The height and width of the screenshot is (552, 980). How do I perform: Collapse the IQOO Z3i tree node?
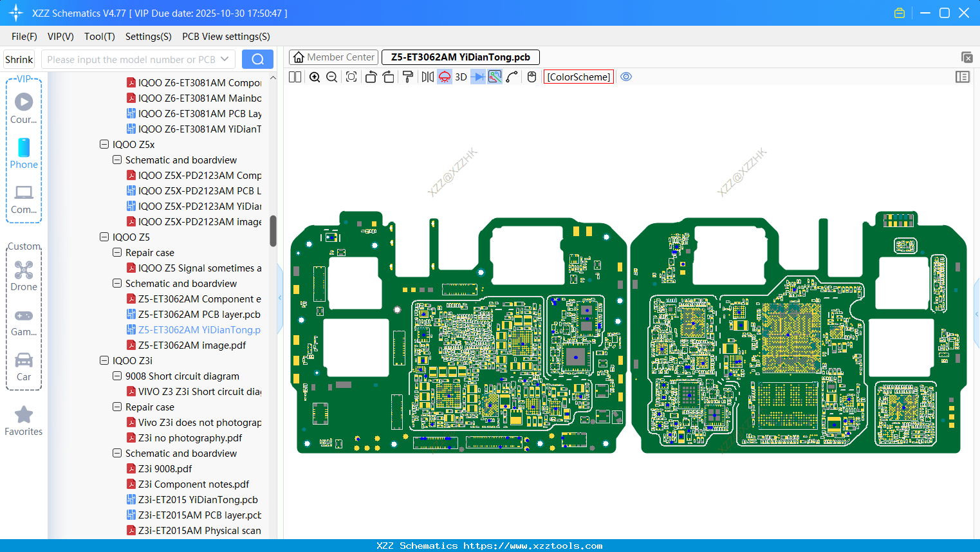(104, 361)
